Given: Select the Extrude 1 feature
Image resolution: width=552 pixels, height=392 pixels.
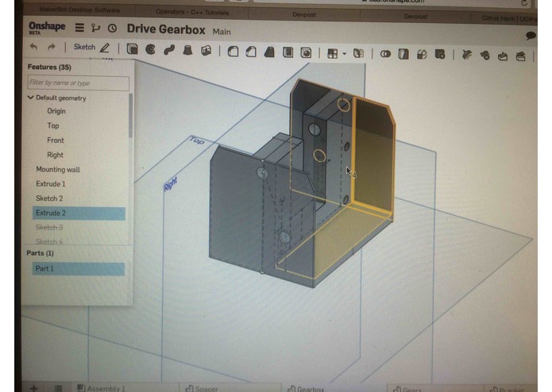Looking at the screenshot, I should point(50,184).
